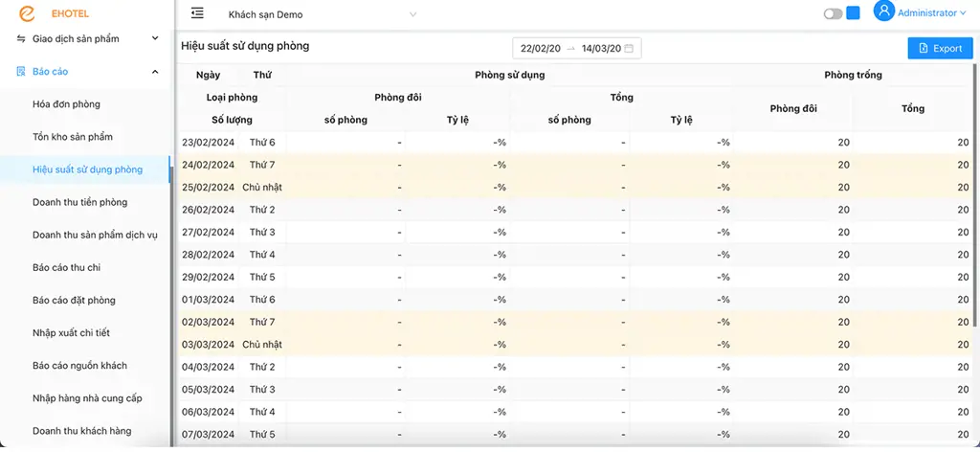Image resolution: width=980 pixels, height=452 pixels.
Task: Open Hóa đơn phòng report
Action: coord(66,104)
